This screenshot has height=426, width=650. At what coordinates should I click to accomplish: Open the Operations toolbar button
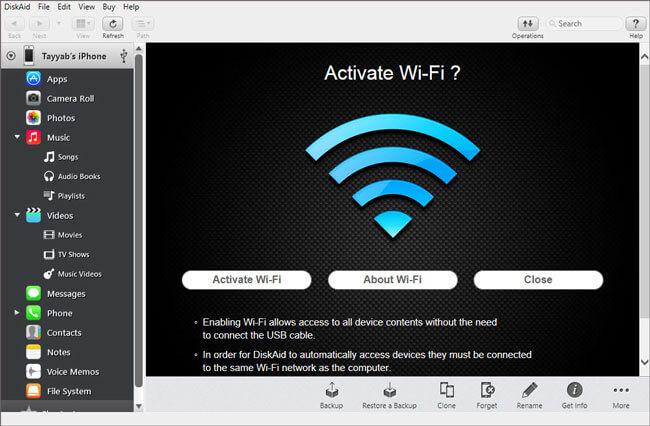(x=528, y=24)
